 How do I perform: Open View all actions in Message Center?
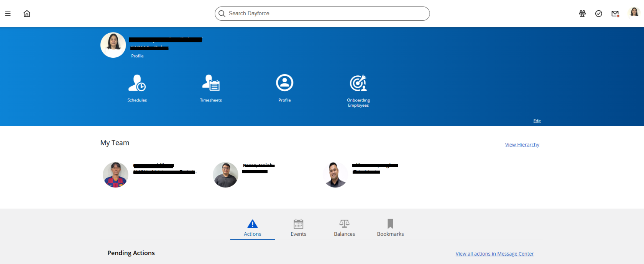(x=495, y=254)
